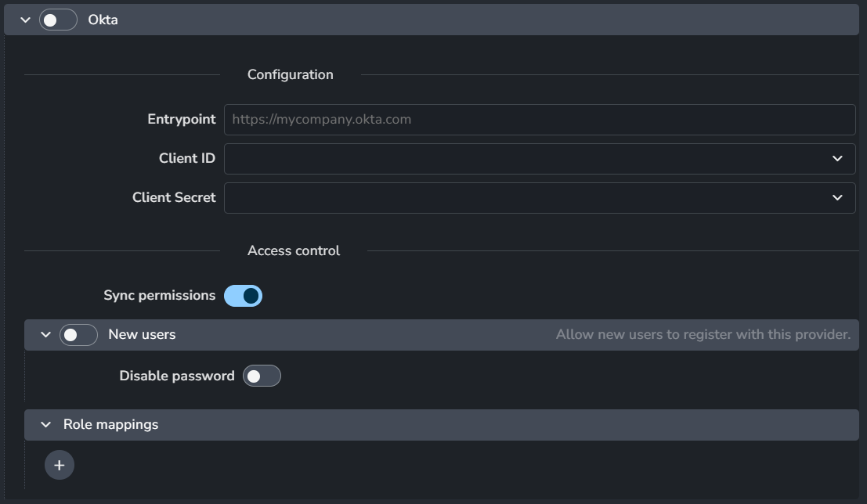The height and width of the screenshot is (504, 867).
Task: Collapse the New users section chevron
Action: coord(45,335)
